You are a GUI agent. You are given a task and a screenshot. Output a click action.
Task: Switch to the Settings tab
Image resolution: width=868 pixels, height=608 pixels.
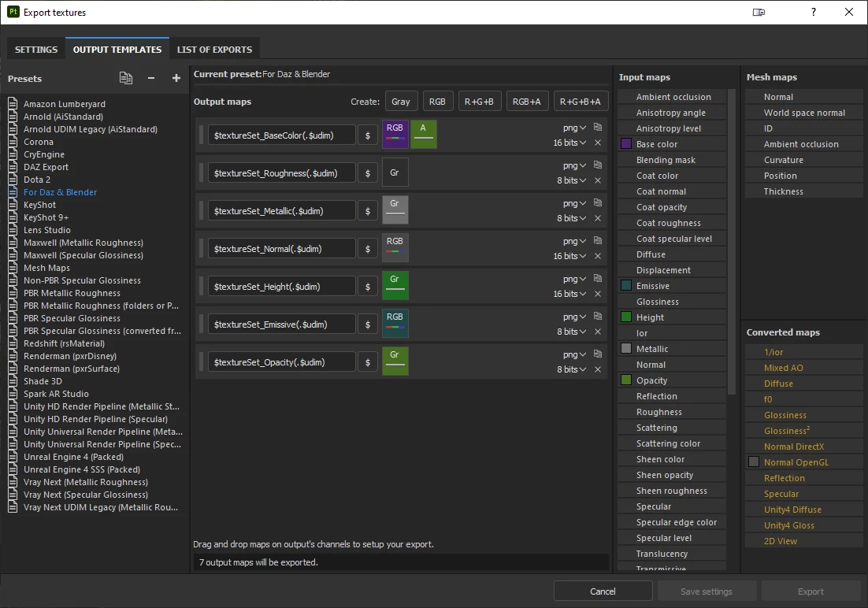coord(36,50)
